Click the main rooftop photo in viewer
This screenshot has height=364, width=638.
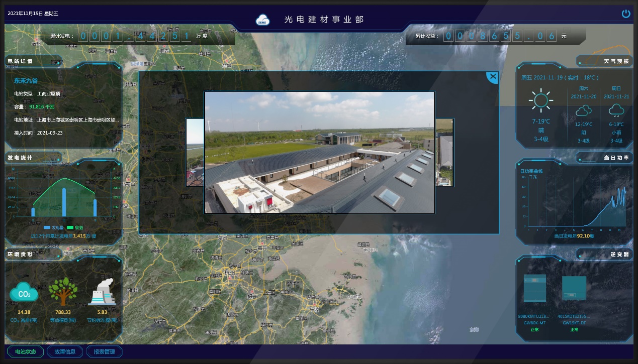(x=319, y=152)
